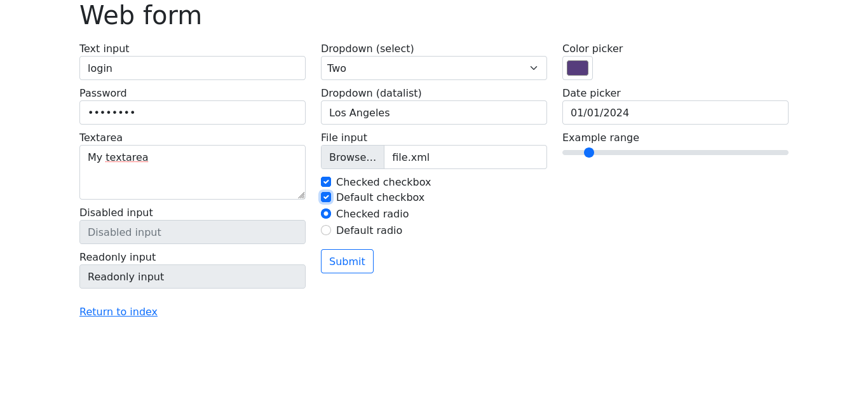Click the Checked radio label text
The width and height of the screenshot is (868, 403).
372,214
